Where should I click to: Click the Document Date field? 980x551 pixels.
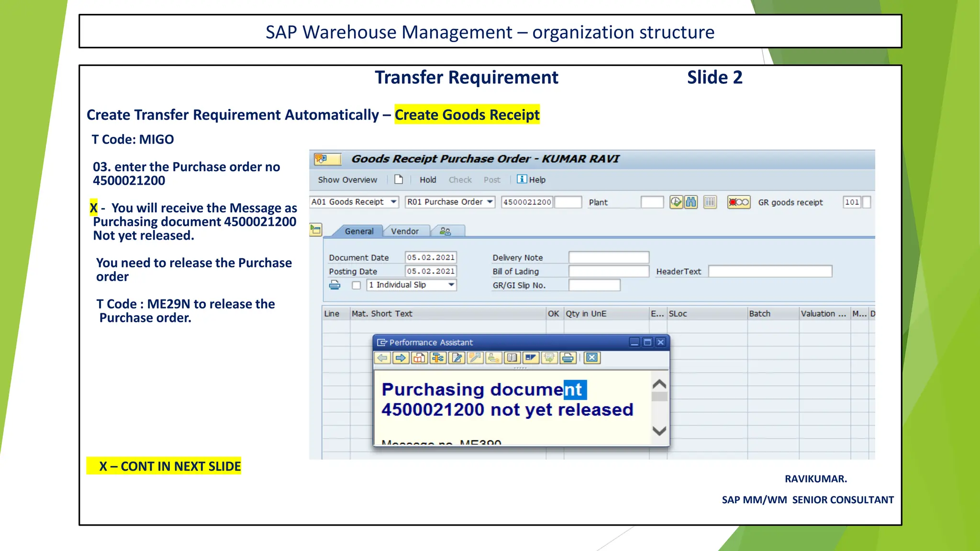point(431,257)
